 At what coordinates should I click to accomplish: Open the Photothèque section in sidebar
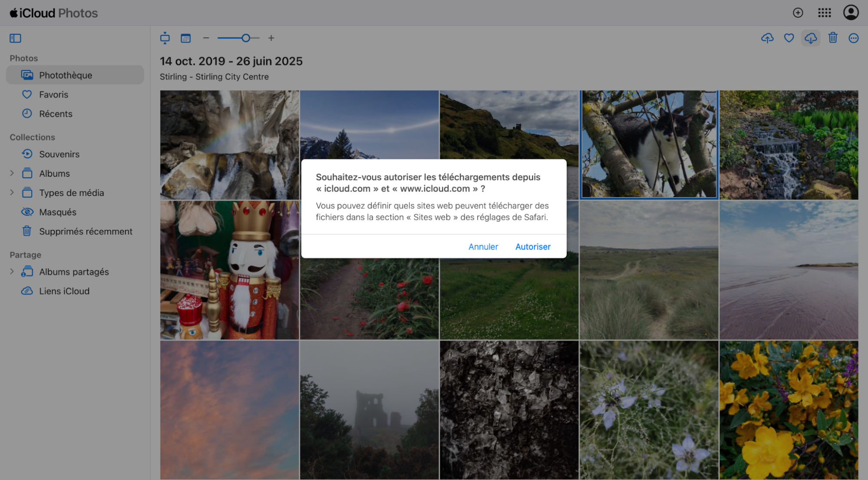(66, 75)
